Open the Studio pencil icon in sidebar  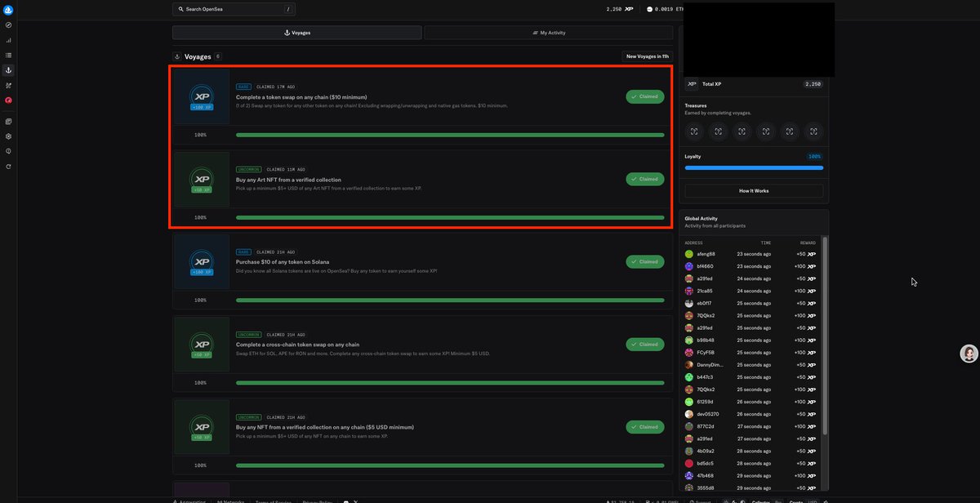click(x=8, y=85)
